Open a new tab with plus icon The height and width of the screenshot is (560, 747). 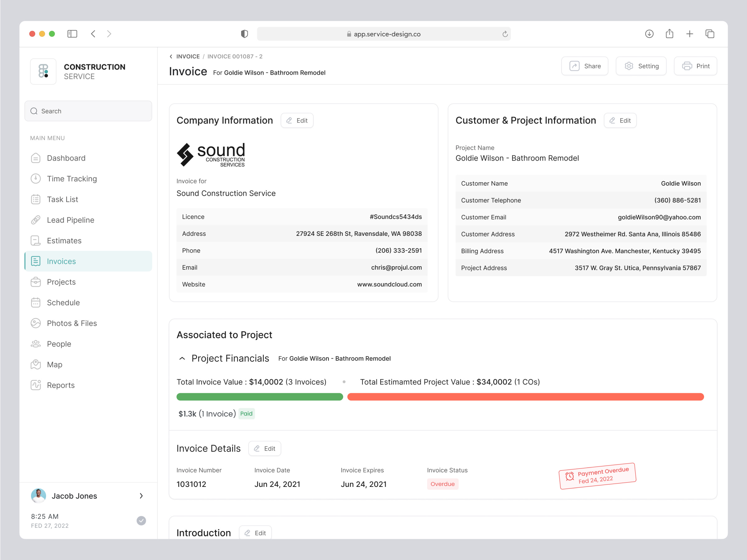point(689,34)
